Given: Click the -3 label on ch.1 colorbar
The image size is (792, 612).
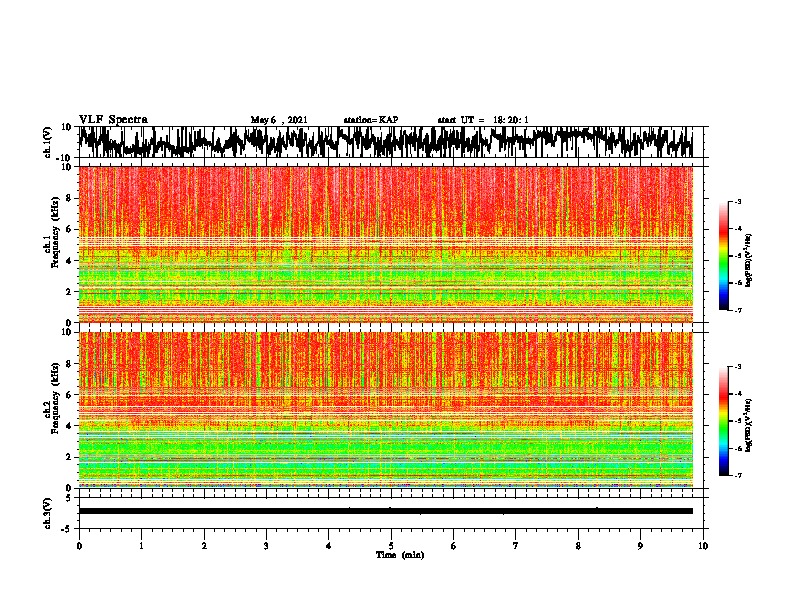Looking at the screenshot, I should [x=738, y=201].
